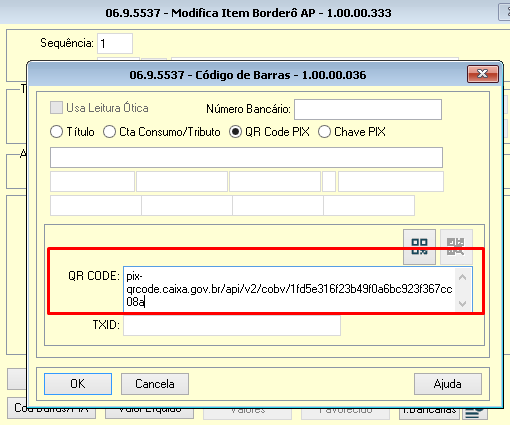This screenshot has height=425, width=510.
Task: Toggle Usa Leitura Ótica checkbox
Action: [56, 108]
